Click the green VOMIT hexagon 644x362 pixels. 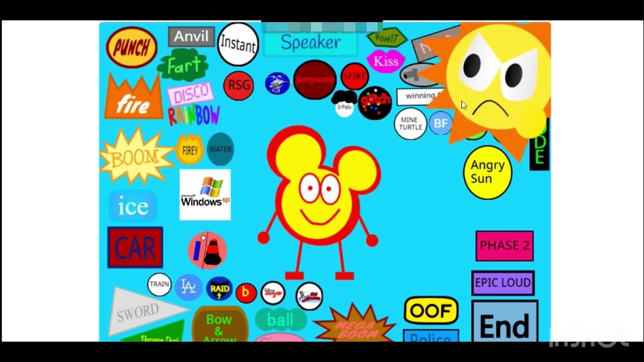386,37
